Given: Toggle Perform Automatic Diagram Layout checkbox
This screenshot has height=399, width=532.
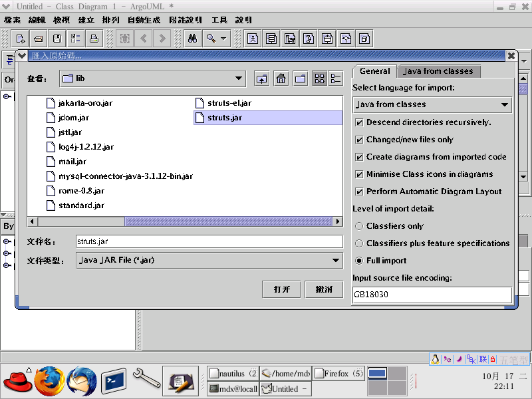Looking at the screenshot, I should pos(359,192).
